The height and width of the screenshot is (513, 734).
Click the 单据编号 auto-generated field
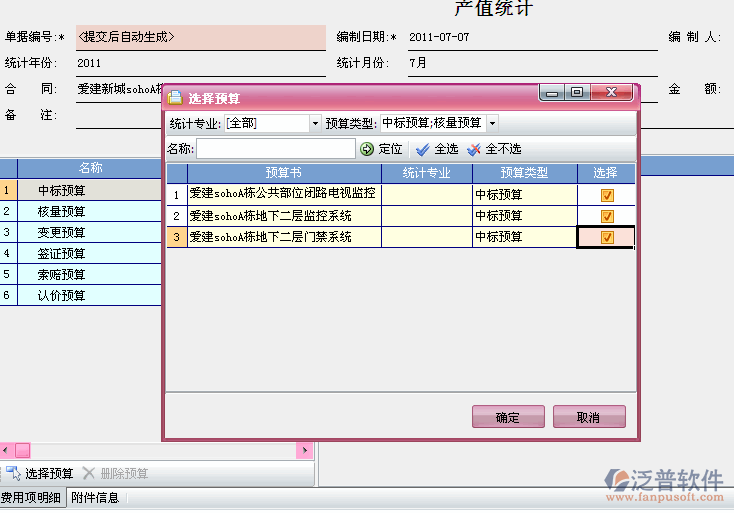click(x=201, y=37)
